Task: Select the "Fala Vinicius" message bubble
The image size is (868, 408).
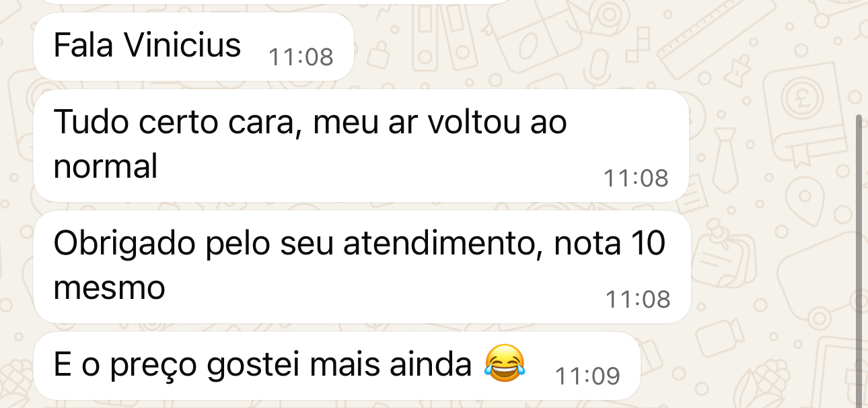Action: (194, 47)
